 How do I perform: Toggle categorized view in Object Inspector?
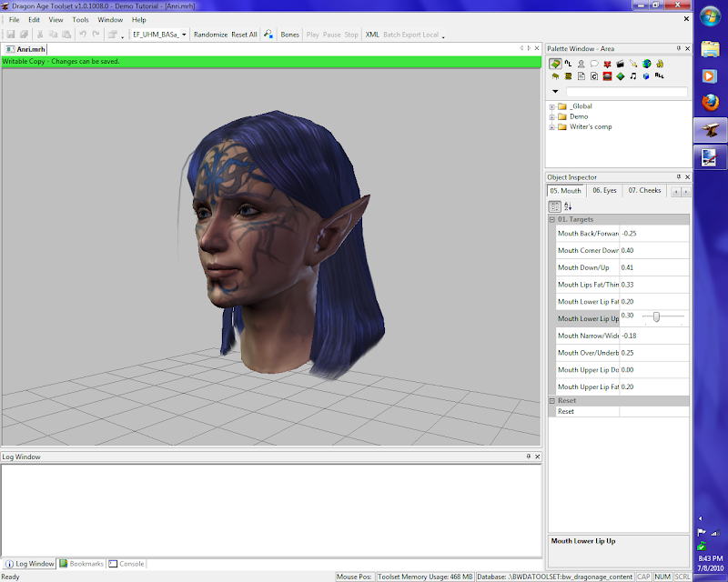[x=554, y=207]
